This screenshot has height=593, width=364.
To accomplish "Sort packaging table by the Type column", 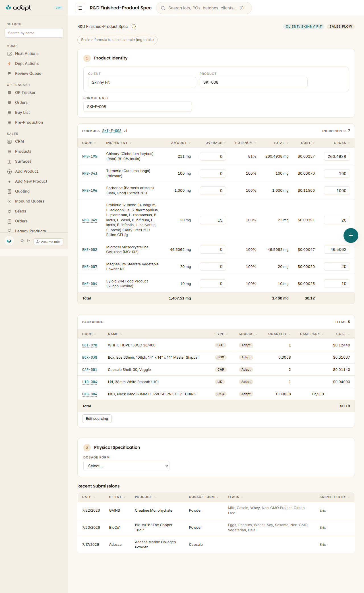I will point(221,334).
